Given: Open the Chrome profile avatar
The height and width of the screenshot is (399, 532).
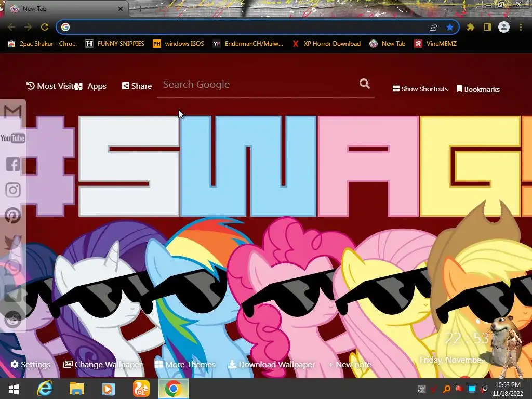Looking at the screenshot, I should click(x=504, y=27).
